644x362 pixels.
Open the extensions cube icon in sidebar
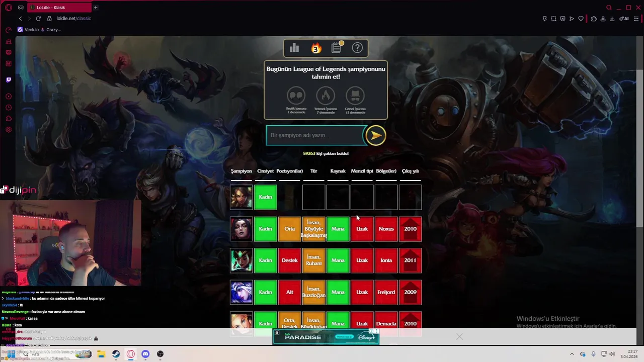tap(9, 119)
